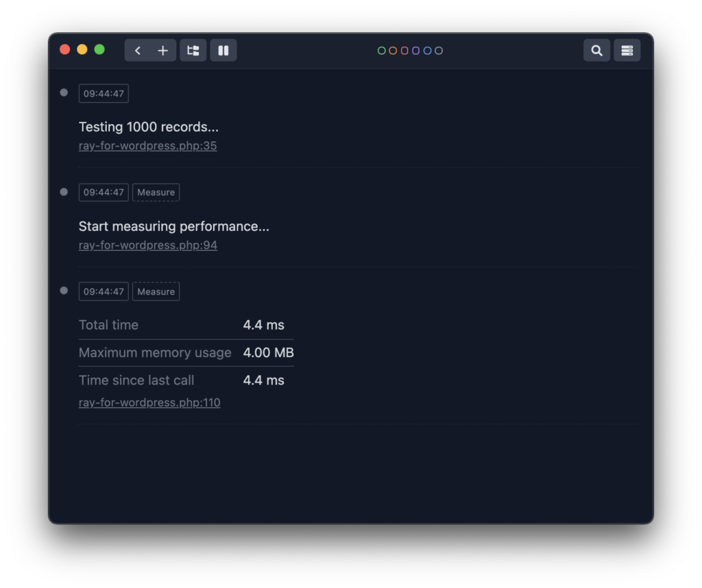The image size is (702, 588).
Task: Open the screens layout icon
Action: click(x=193, y=51)
